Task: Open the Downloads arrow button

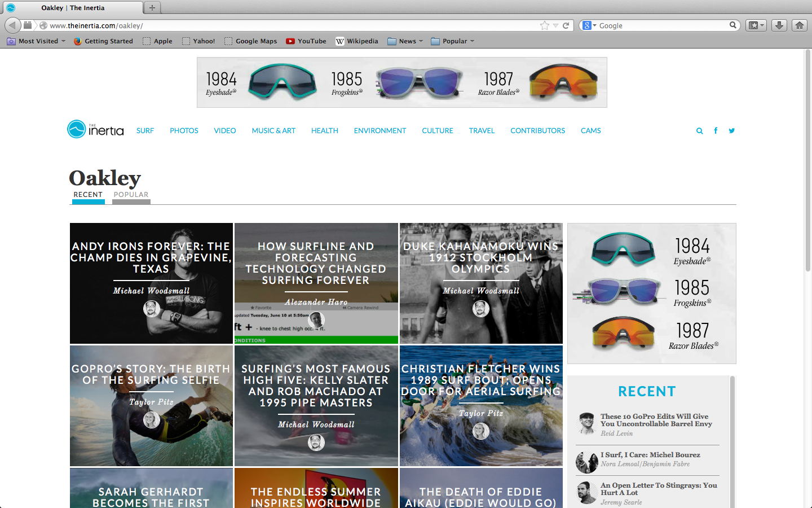Action: point(779,25)
